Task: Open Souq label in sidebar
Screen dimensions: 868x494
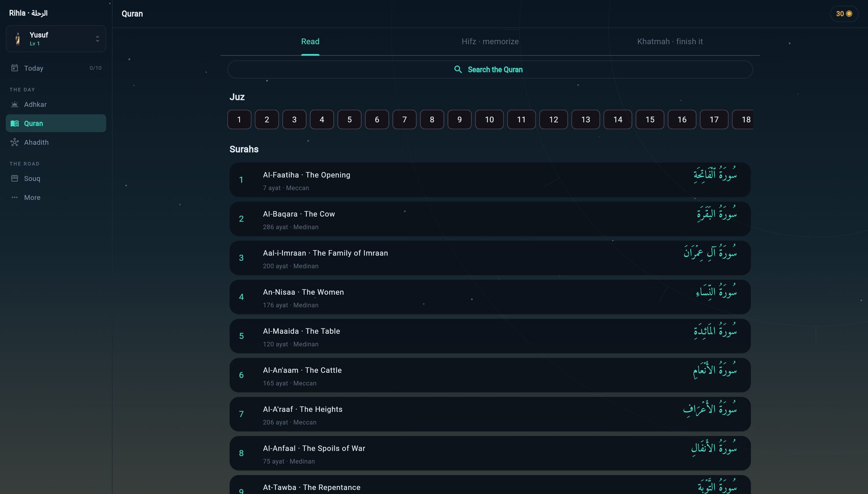Action: tap(32, 178)
